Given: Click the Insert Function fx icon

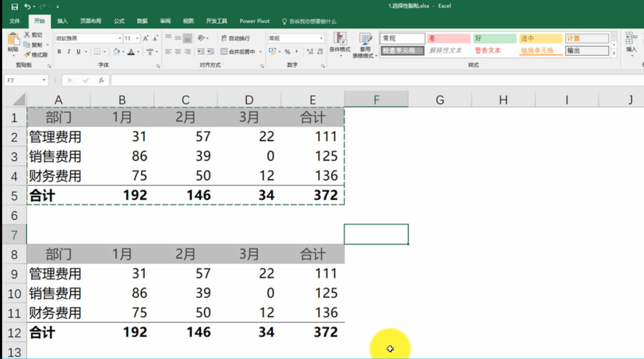Looking at the screenshot, I should pos(101,80).
